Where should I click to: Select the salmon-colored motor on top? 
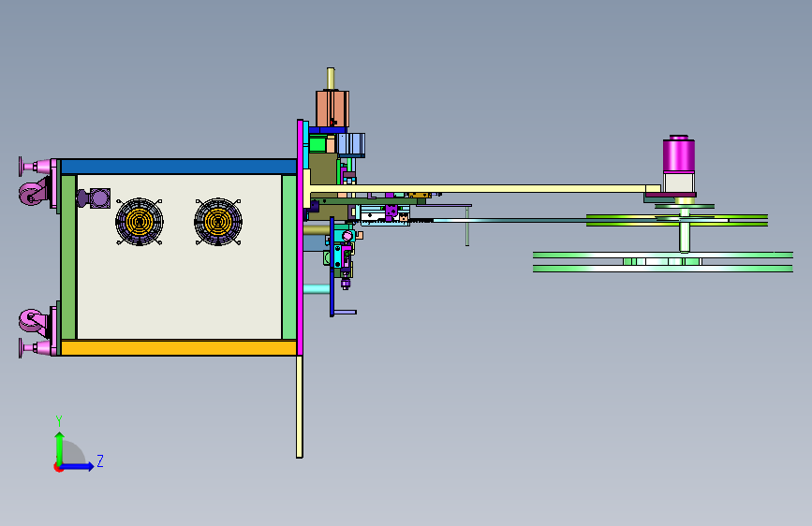coord(332,109)
